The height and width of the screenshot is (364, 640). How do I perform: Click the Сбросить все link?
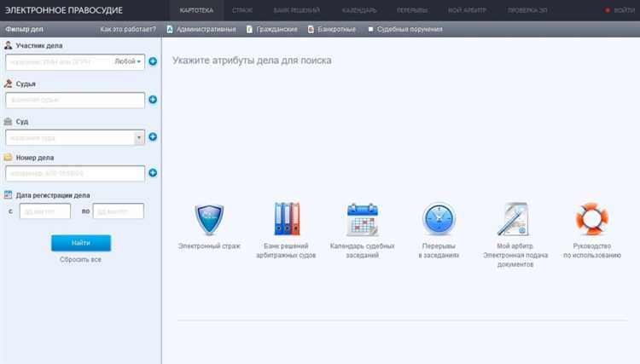(x=80, y=259)
